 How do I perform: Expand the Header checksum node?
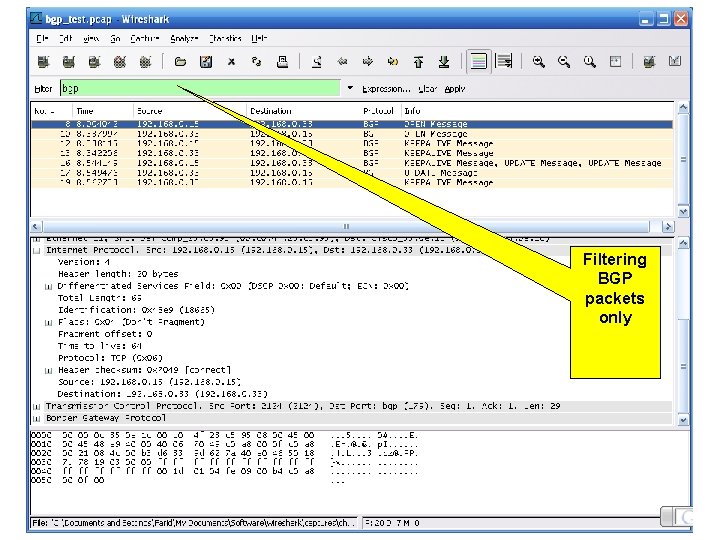click(x=48, y=371)
